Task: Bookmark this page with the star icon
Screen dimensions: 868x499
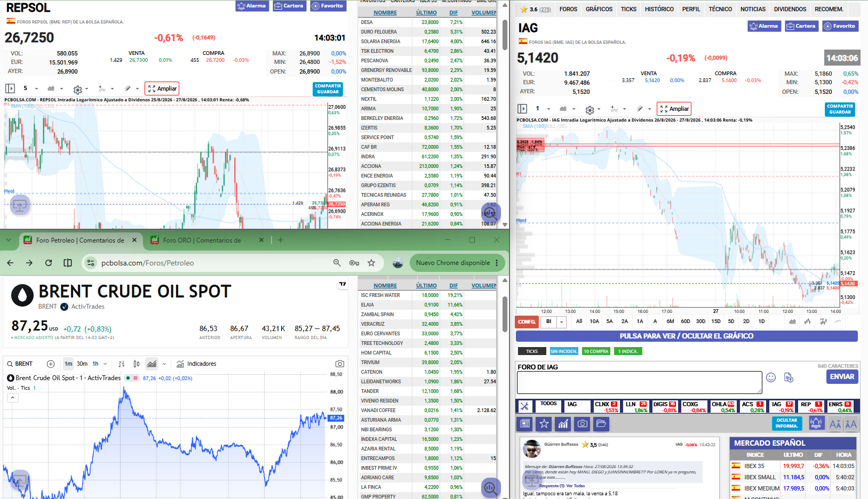Action: click(371, 263)
